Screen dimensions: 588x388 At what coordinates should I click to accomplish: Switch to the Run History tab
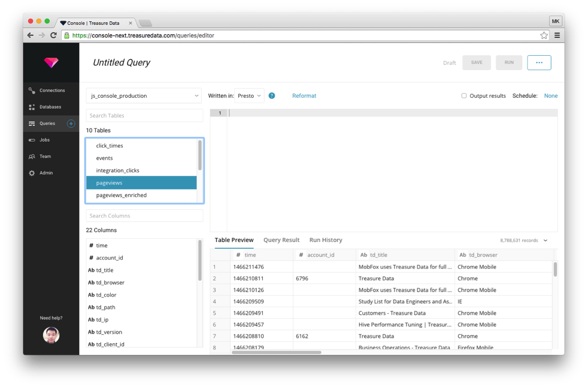(x=326, y=240)
